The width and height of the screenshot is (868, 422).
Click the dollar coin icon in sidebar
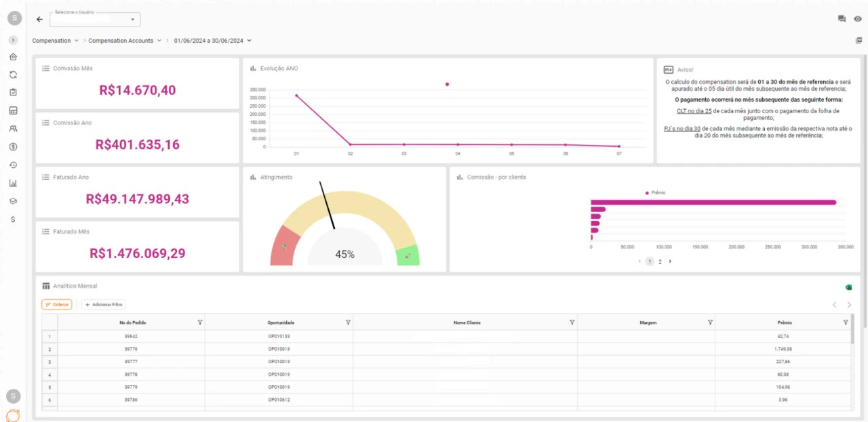click(x=13, y=146)
